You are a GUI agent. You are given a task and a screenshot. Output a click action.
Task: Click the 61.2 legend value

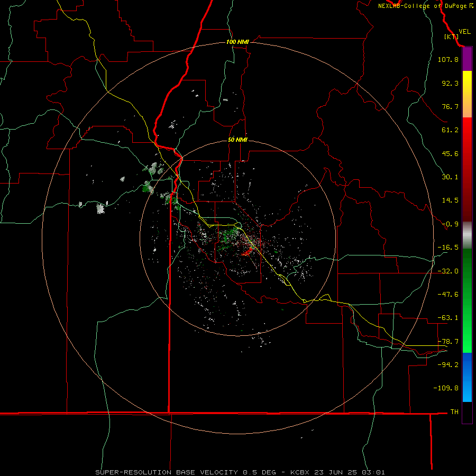pyautogui.click(x=450, y=130)
